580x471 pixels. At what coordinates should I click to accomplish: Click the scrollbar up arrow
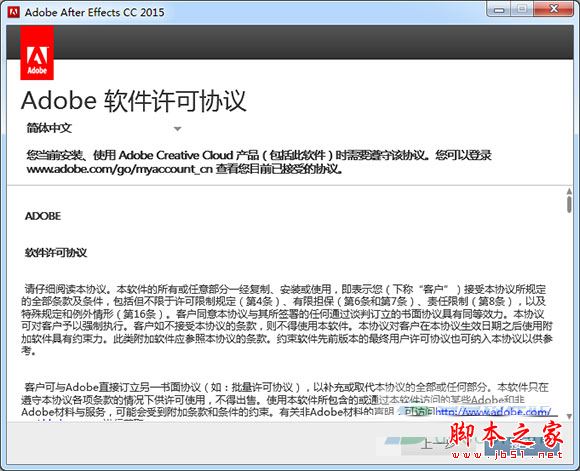point(569,191)
